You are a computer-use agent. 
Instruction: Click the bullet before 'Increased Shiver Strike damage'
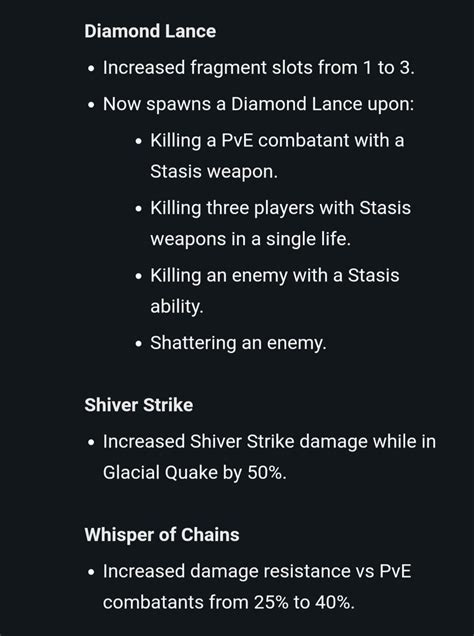[x=91, y=443]
